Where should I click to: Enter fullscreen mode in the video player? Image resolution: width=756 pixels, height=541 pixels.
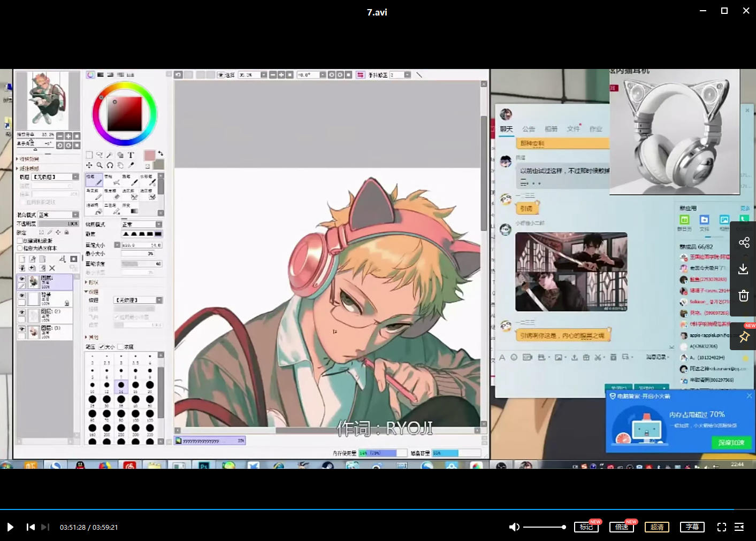721,527
